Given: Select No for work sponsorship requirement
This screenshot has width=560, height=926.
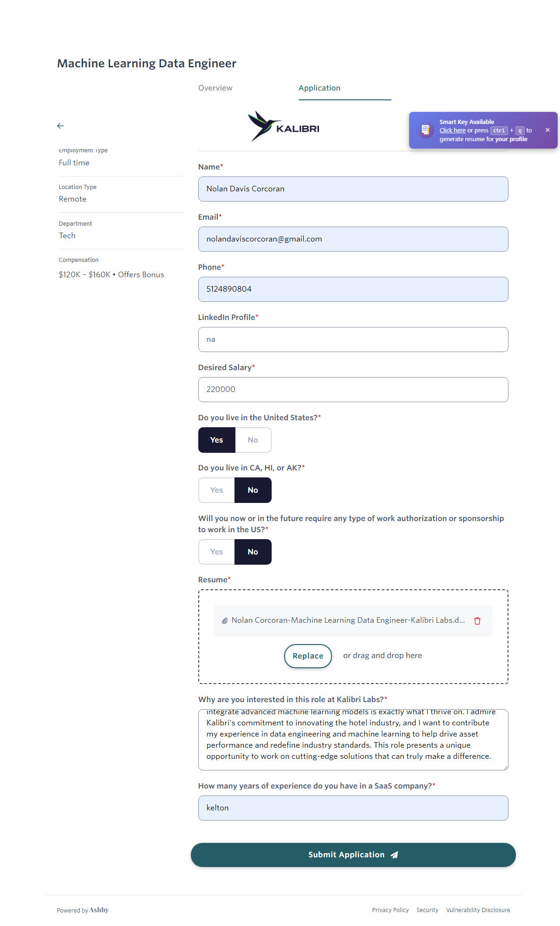Looking at the screenshot, I should tap(253, 552).
